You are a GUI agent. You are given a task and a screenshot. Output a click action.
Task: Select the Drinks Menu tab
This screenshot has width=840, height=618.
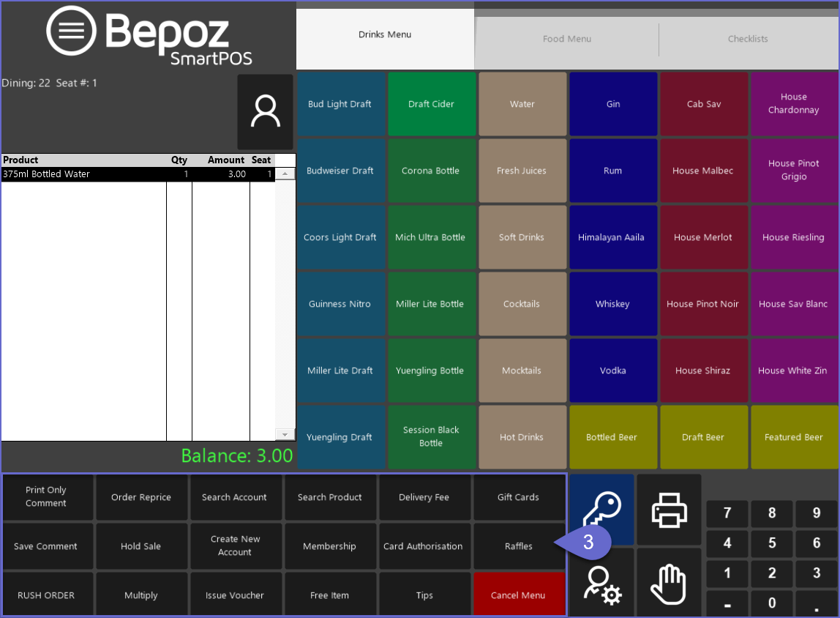[x=385, y=34]
